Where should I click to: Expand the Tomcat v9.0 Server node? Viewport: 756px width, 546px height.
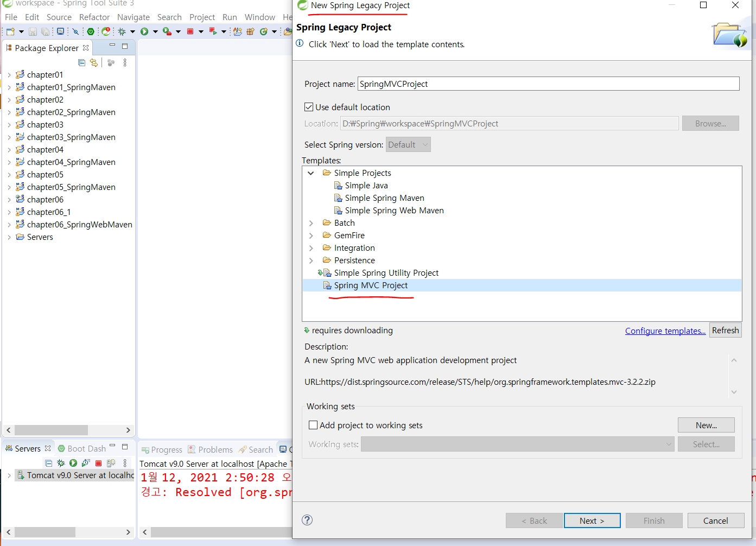(x=9, y=475)
